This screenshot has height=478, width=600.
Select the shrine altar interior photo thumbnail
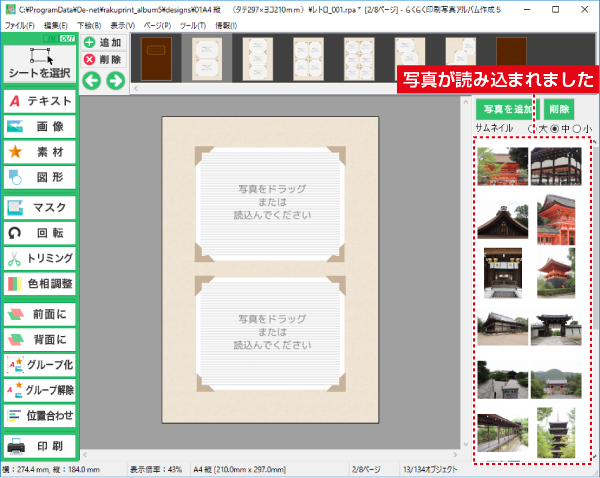(x=503, y=273)
